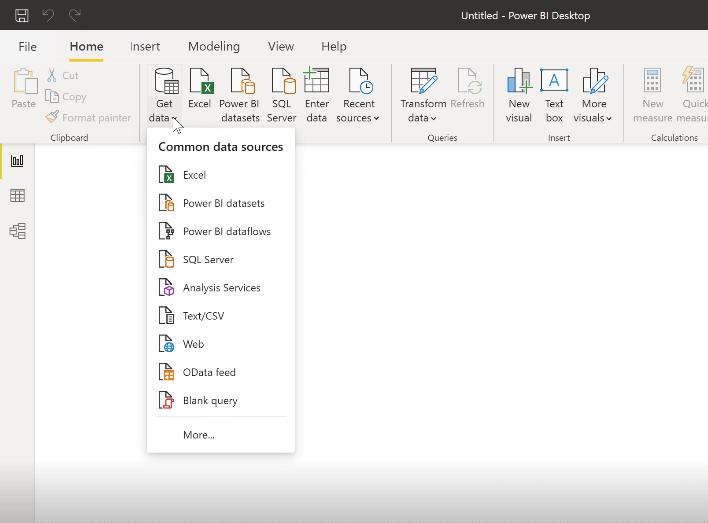The height and width of the screenshot is (523, 708).
Task: Open the Model relationships view
Action: 17,231
